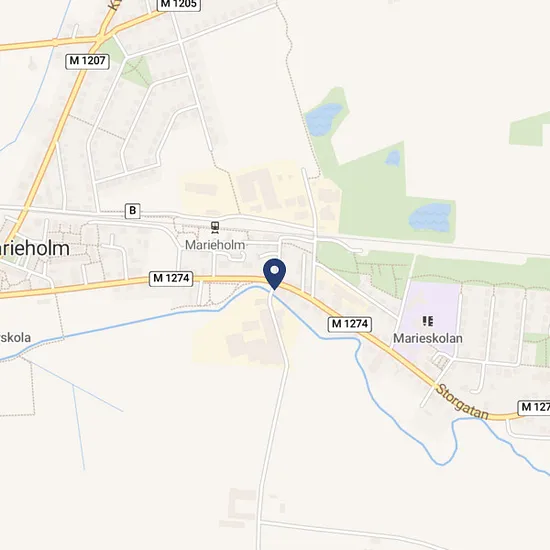
Task: Click the M 1205 road shield
Action: [x=179, y=5]
